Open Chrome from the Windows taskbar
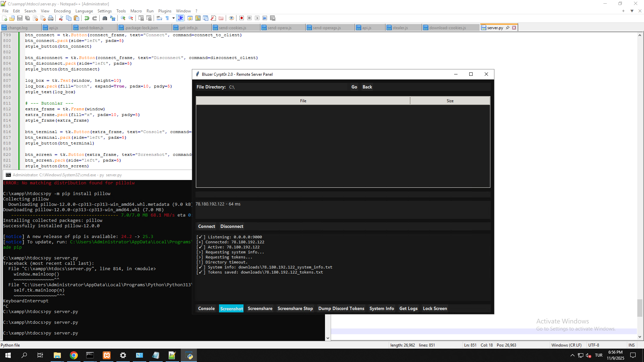Viewport: 644px width, 362px height. coord(74,355)
